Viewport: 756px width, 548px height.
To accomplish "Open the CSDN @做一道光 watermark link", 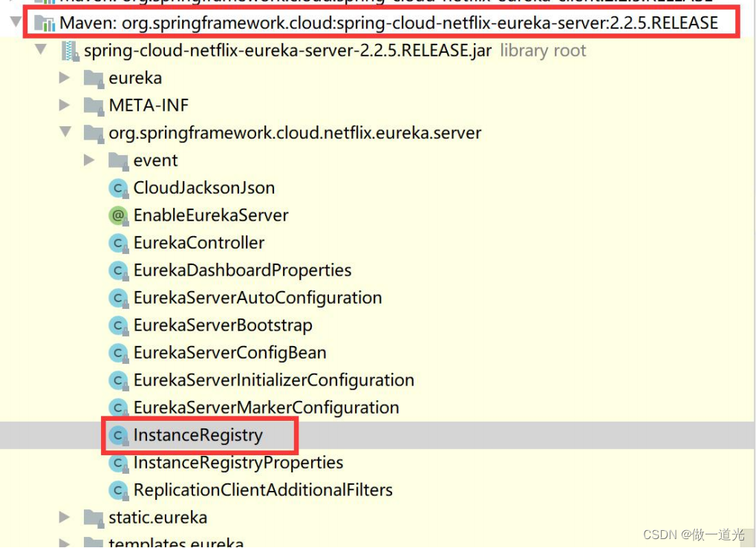I will pyautogui.click(x=692, y=534).
